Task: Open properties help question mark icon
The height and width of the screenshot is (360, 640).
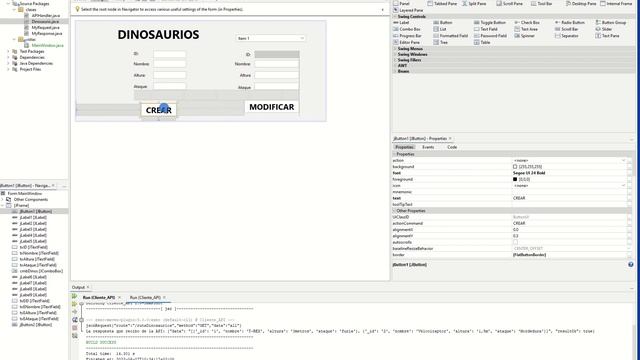Action: pyautogui.click(x=631, y=264)
